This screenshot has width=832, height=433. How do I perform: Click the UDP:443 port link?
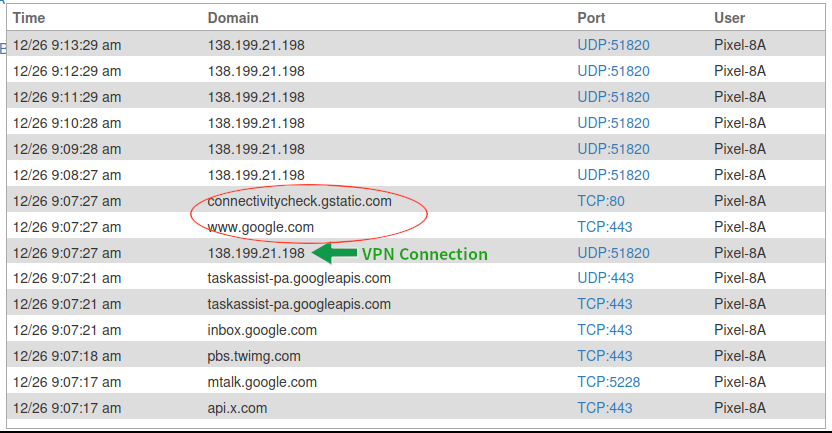click(605, 278)
